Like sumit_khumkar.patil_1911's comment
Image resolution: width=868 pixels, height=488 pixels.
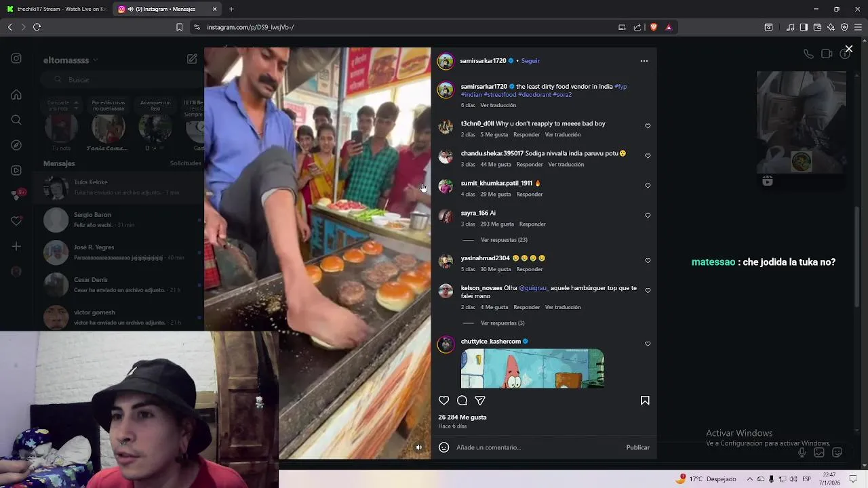(x=648, y=186)
